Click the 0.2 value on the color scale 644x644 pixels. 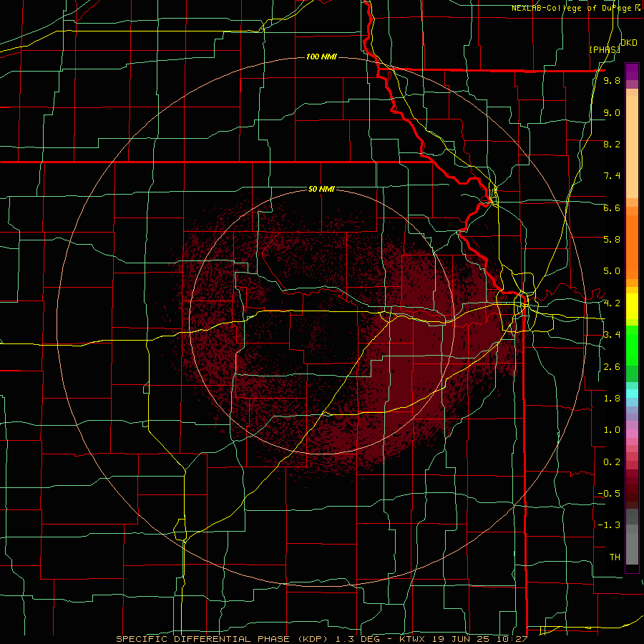point(612,462)
